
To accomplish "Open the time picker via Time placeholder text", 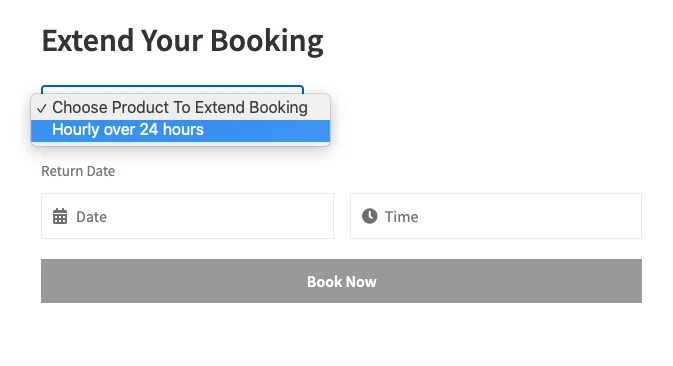I will [401, 217].
